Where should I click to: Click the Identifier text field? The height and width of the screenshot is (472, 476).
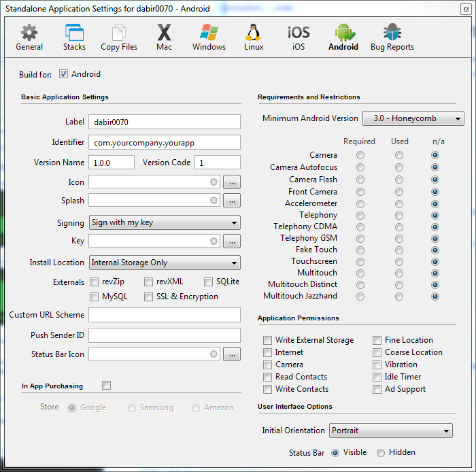point(165,142)
